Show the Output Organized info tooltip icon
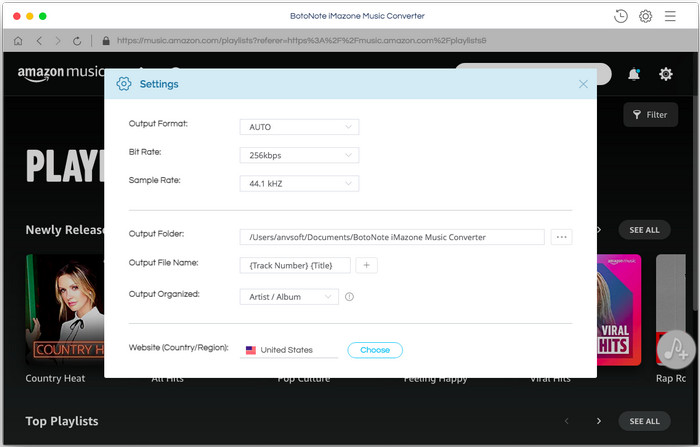 (349, 297)
